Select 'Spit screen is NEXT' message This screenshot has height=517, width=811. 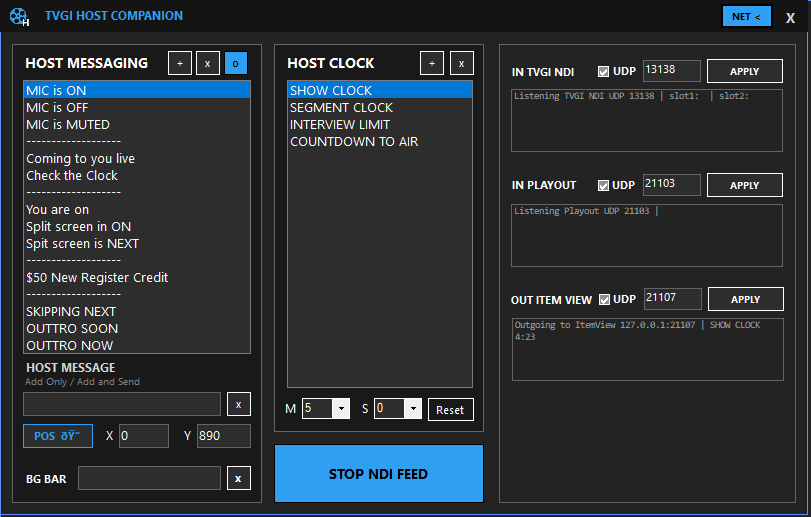pos(137,244)
